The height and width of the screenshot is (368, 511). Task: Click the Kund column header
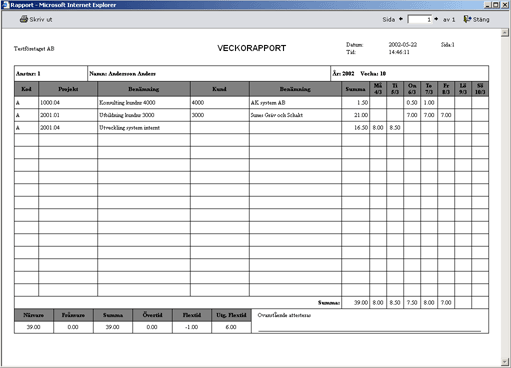(220, 89)
